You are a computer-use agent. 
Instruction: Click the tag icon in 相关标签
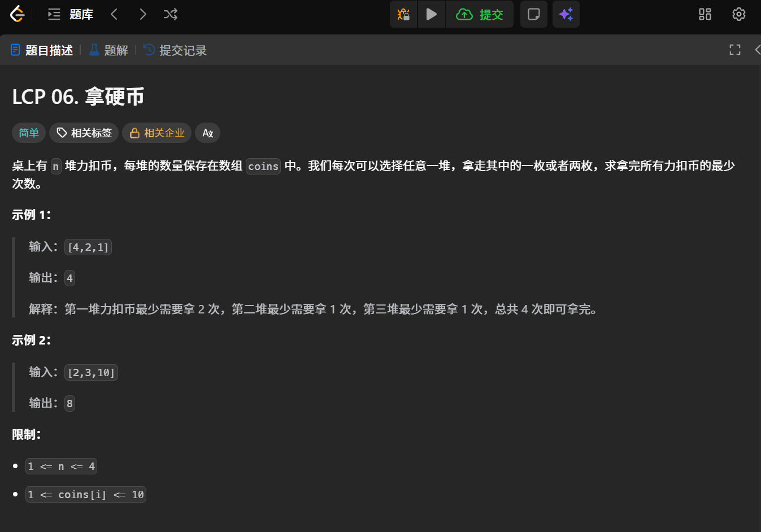tap(62, 133)
